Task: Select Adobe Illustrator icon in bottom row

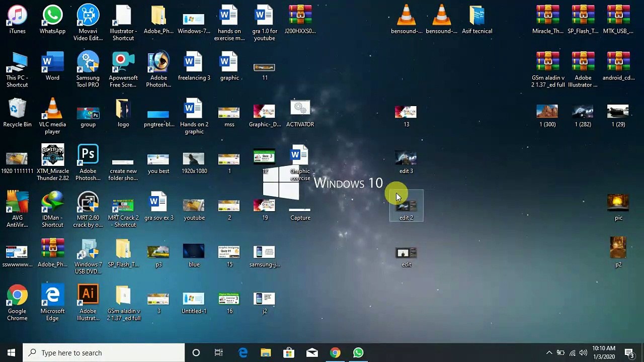Action: pyautogui.click(x=88, y=304)
